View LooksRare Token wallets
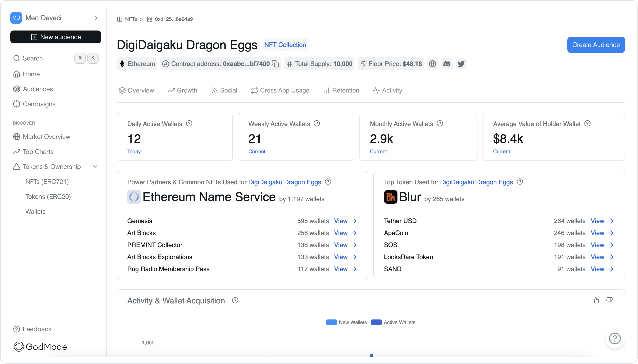638x364 pixels. click(602, 257)
